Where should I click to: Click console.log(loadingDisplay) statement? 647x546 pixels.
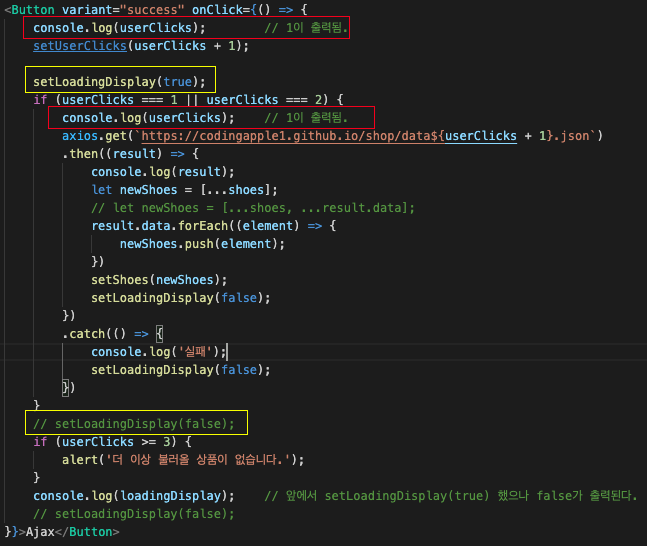[134, 496]
